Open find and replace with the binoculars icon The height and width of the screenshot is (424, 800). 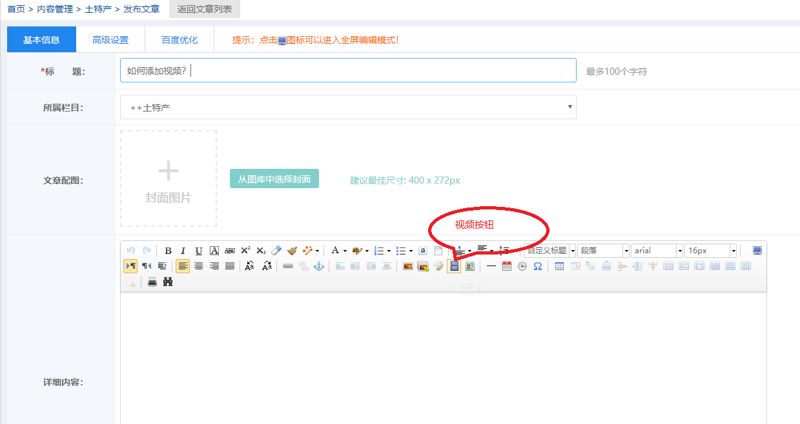168,283
